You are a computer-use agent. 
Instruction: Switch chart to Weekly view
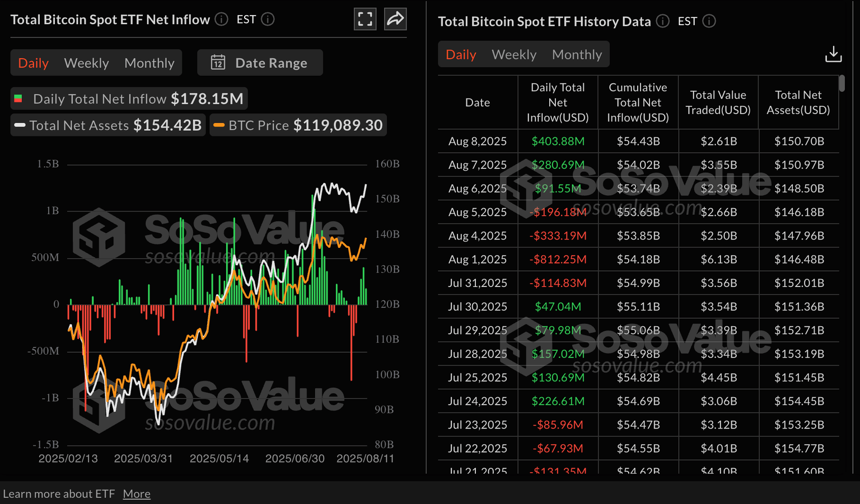pos(86,63)
